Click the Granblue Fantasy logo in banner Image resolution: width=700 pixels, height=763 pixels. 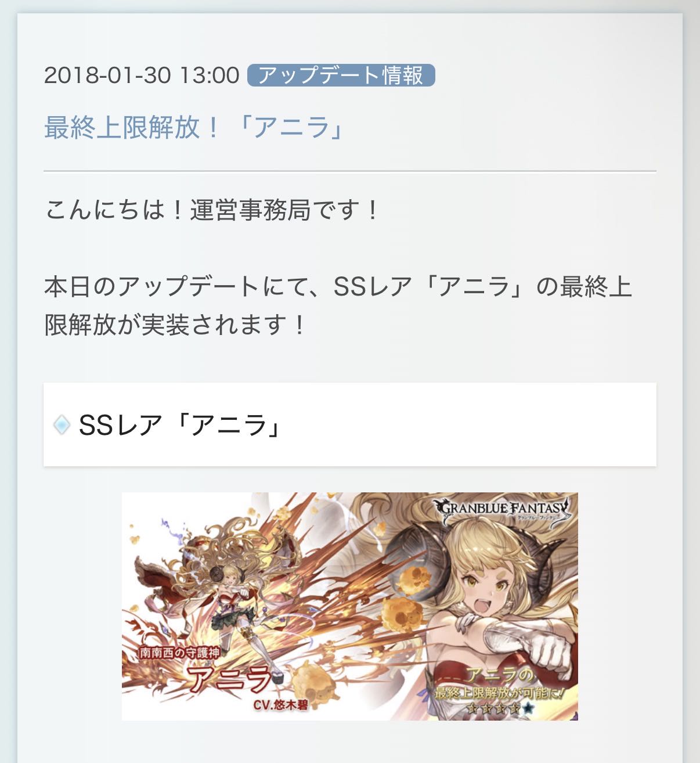tap(503, 511)
